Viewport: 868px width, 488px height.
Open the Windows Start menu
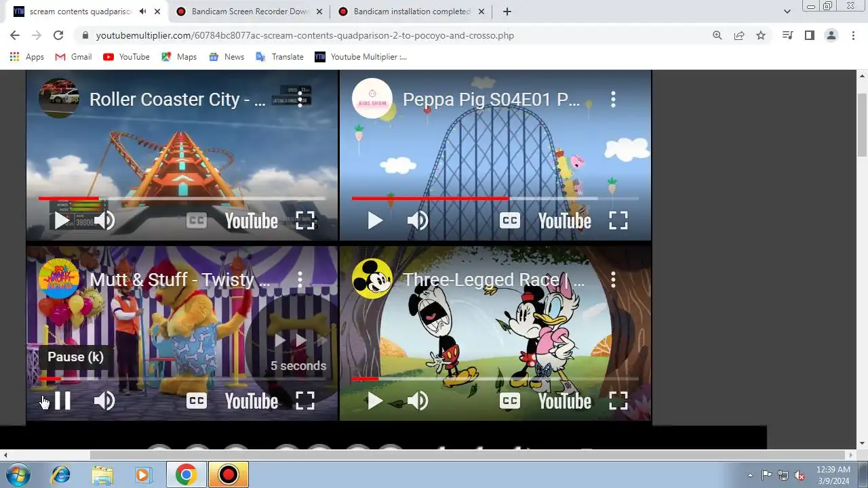point(18,474)
